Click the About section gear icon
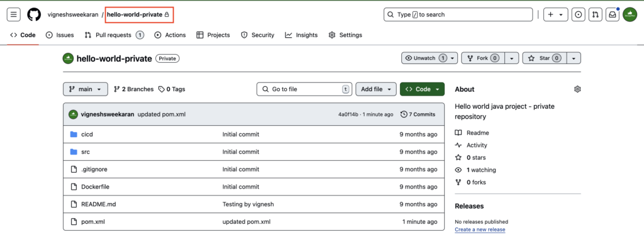 tap(577, 89)
